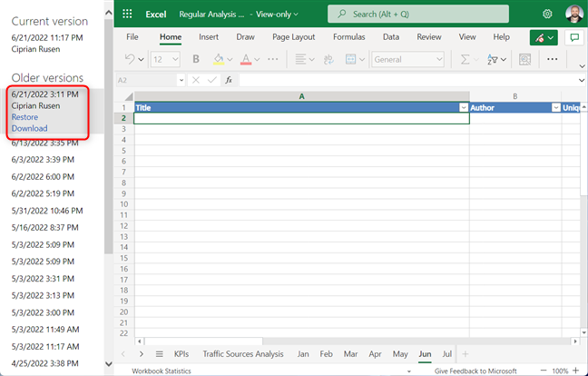Image resolution: width=588 pixels, height=376 pixels.
Task: Switch to the Data tab
Action: (x=391, y=36)
